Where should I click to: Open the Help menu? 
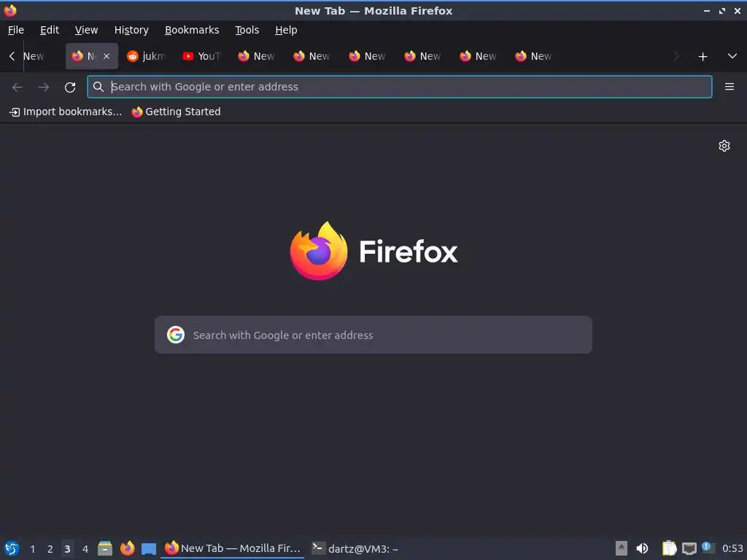coord(286,30)
